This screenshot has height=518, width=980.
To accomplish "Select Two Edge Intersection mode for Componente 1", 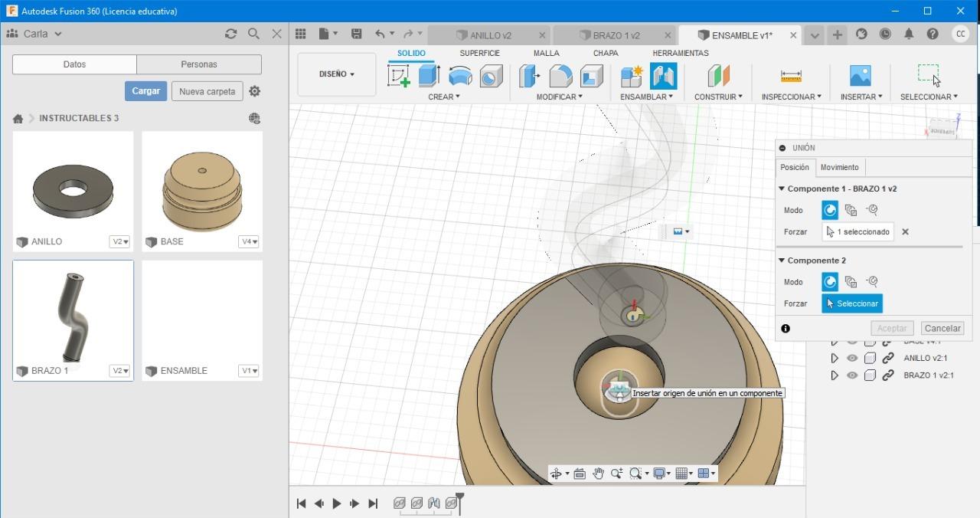I will (x=871, y=210).
